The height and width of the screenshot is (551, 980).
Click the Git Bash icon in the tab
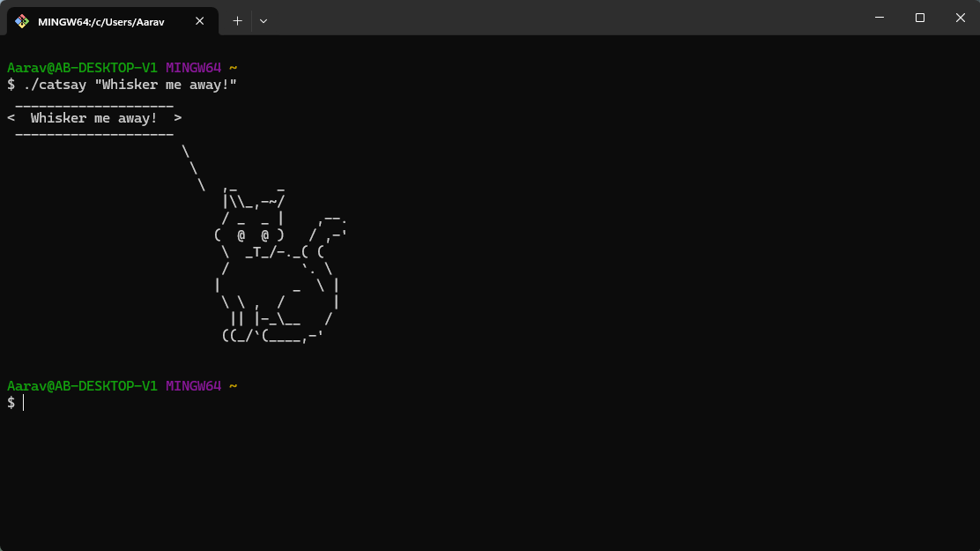point(22,21)
